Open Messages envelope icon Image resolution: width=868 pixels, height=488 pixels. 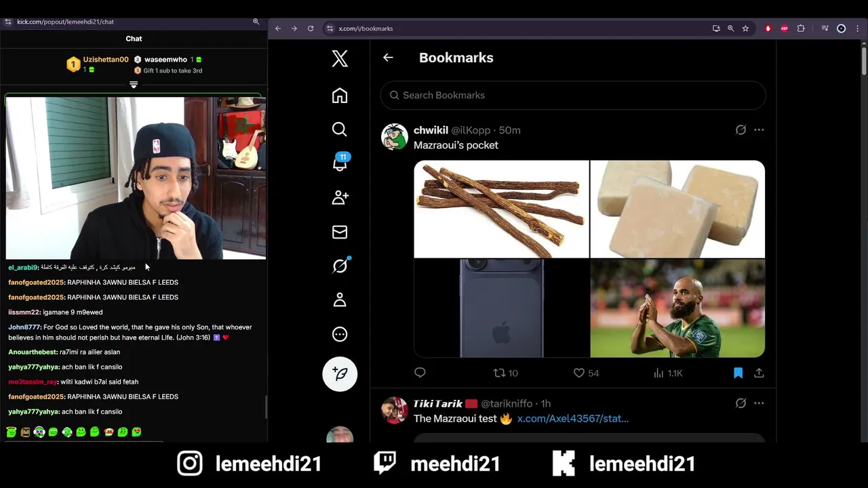340,232
